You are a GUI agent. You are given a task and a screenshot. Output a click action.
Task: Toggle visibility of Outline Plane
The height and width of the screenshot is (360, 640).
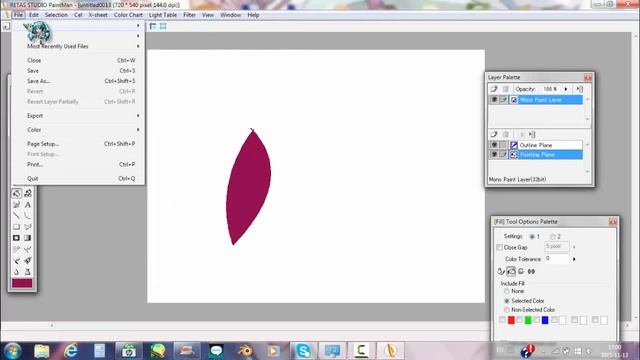pos(494,145)
